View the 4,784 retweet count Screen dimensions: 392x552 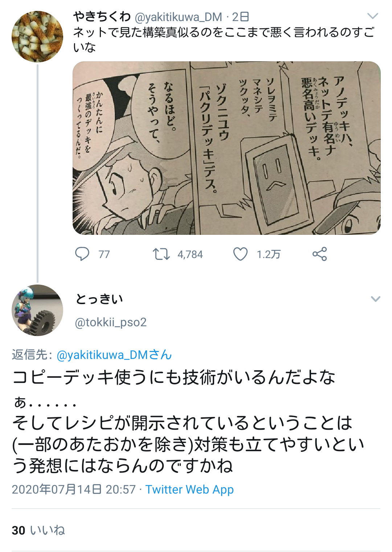(190, 254)
